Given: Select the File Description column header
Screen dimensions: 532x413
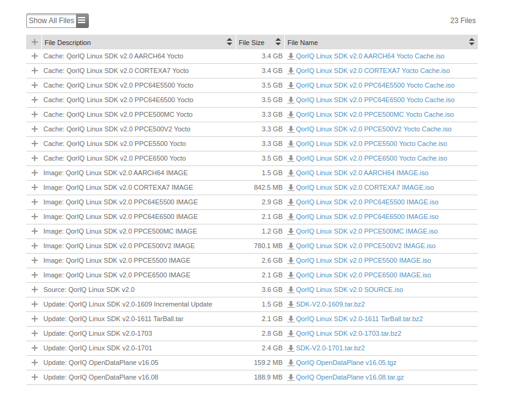Looking at the screenshot, I should [68, 42].
